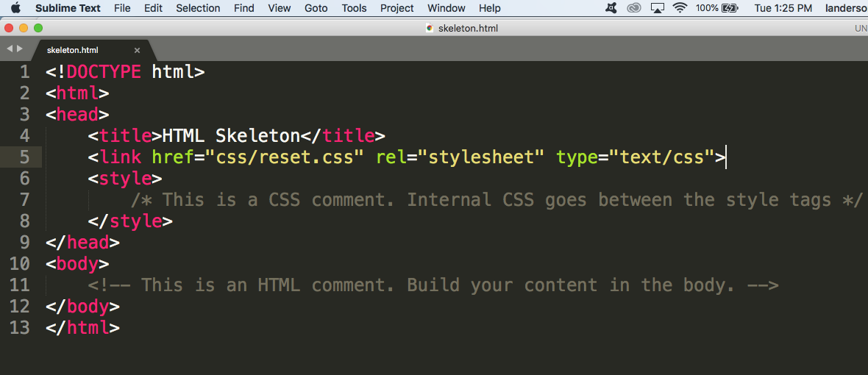The image size is (868, 375).
Task: Click the DOCTYPE keyword on line 1
Action: click(104, 72)
